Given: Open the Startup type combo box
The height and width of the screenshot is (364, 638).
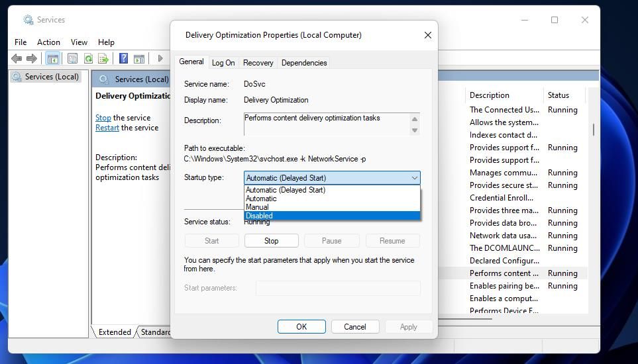Looking at the screenshot, I should [332, 178].
